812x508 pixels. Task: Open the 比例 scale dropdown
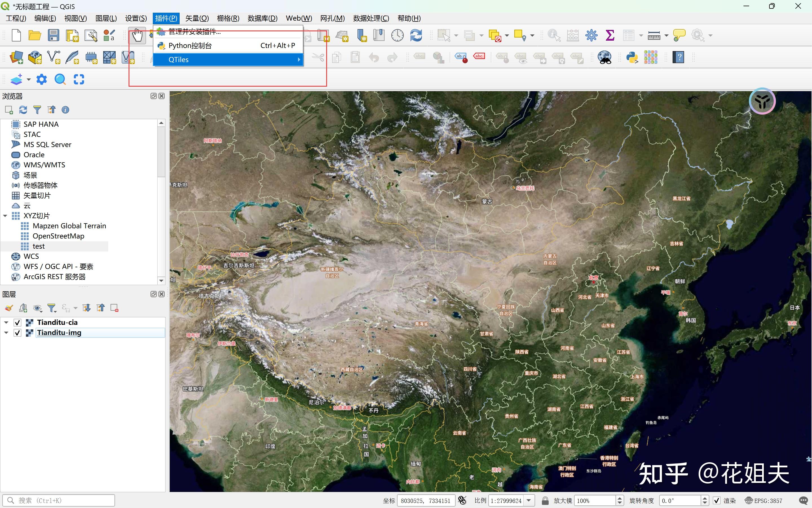529,501
